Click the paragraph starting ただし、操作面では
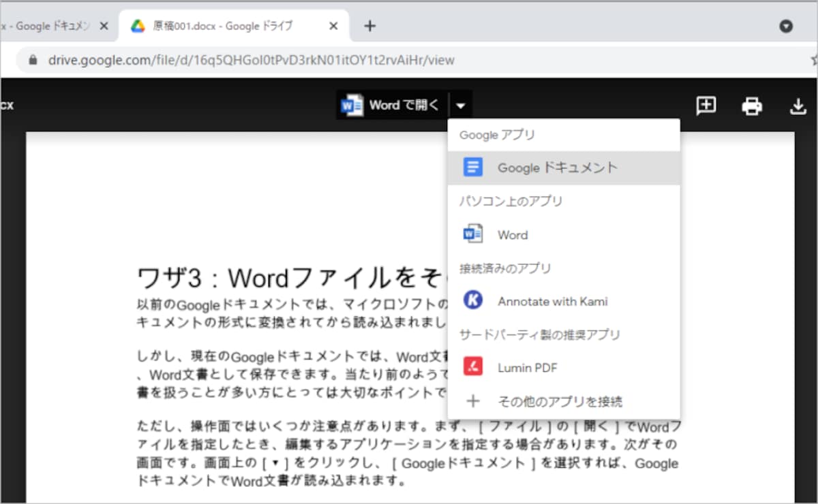The image size is (818, 504). pyautogui.click(x=408, y=454)
